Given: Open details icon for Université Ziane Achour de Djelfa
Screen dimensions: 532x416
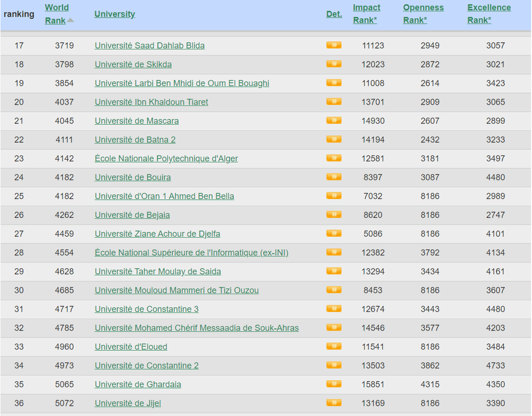Looking at the screenshot, I should coord(334,233).
